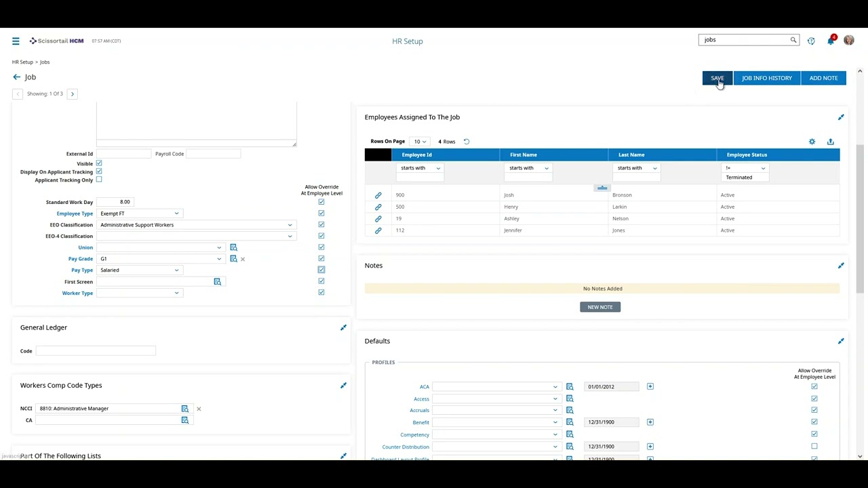Click the search magnifier icon
The image size is (868, 488).
[793, 40]
